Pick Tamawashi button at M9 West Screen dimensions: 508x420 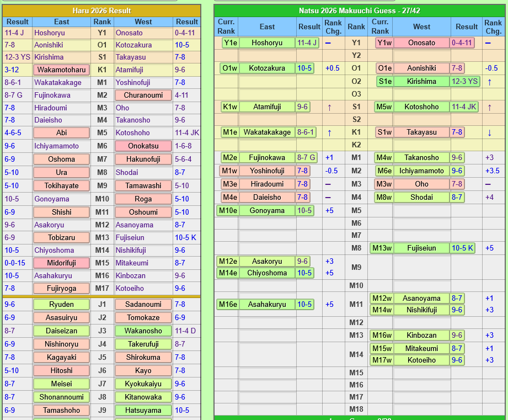click(143, 185)
